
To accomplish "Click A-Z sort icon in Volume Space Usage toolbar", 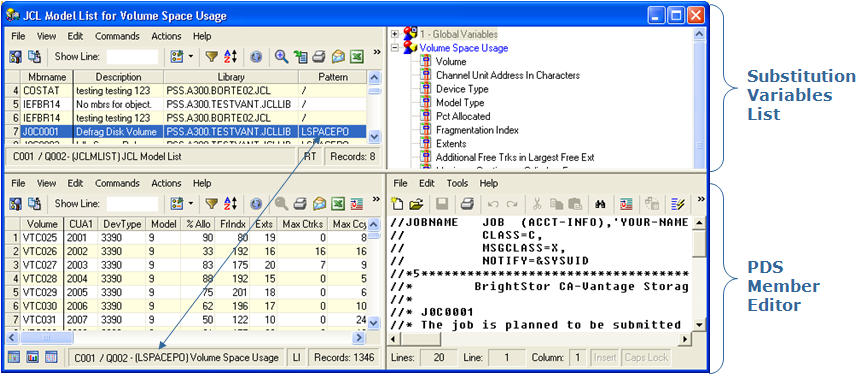I will click(230, 204).
